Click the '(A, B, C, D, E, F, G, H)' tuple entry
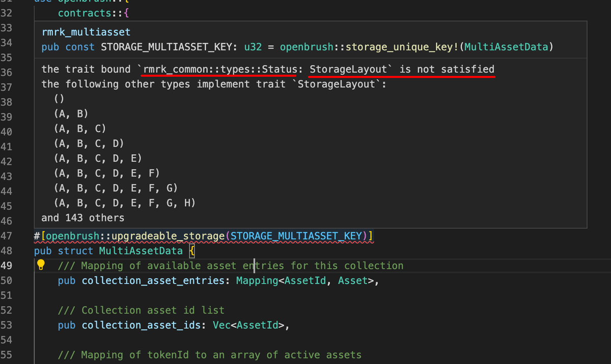Image resolution: width=611 pixels, height=364 pixels. pos(125,203)
